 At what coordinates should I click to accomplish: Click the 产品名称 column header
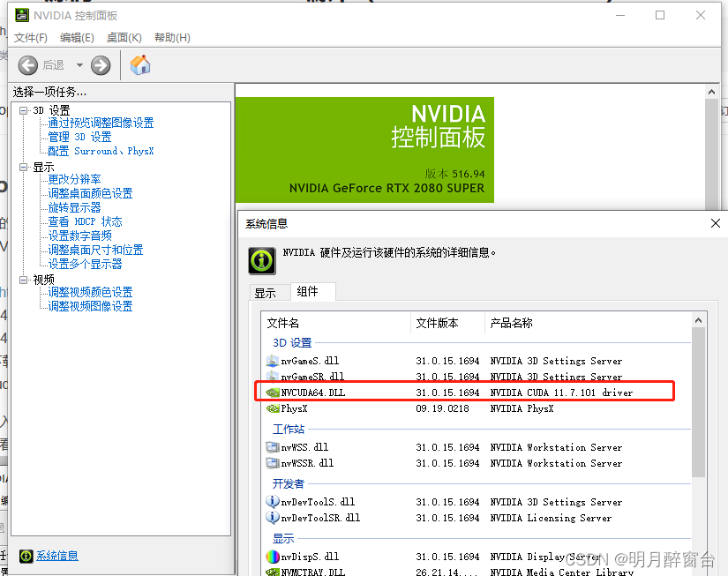589,323
